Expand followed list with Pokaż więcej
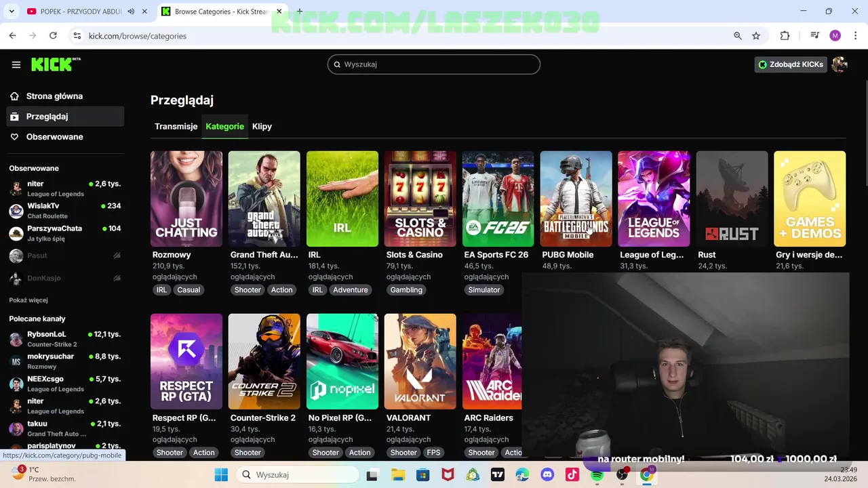Image resolution: width=868 pixels, height=488 pixels. 28,300
